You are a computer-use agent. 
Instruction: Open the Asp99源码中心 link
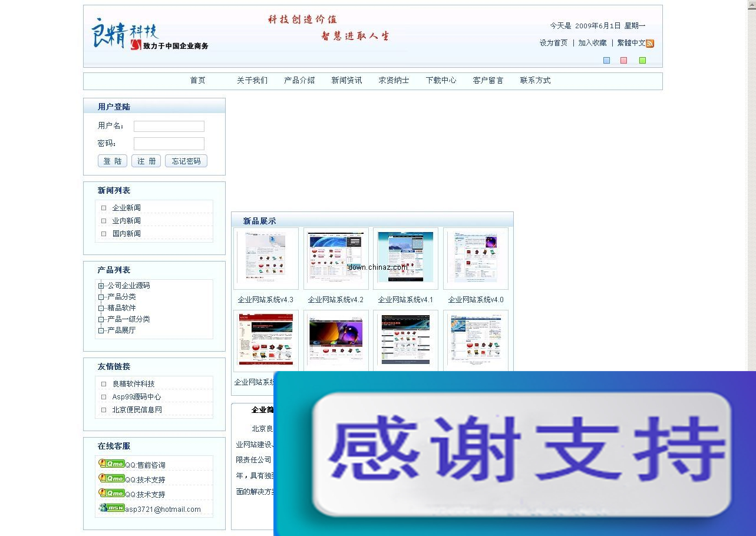coord(137,397)
